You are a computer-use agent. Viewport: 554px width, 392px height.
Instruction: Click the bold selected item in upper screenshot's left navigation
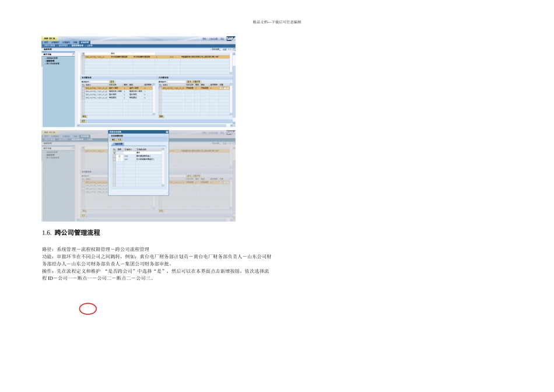tap(50, 61)
